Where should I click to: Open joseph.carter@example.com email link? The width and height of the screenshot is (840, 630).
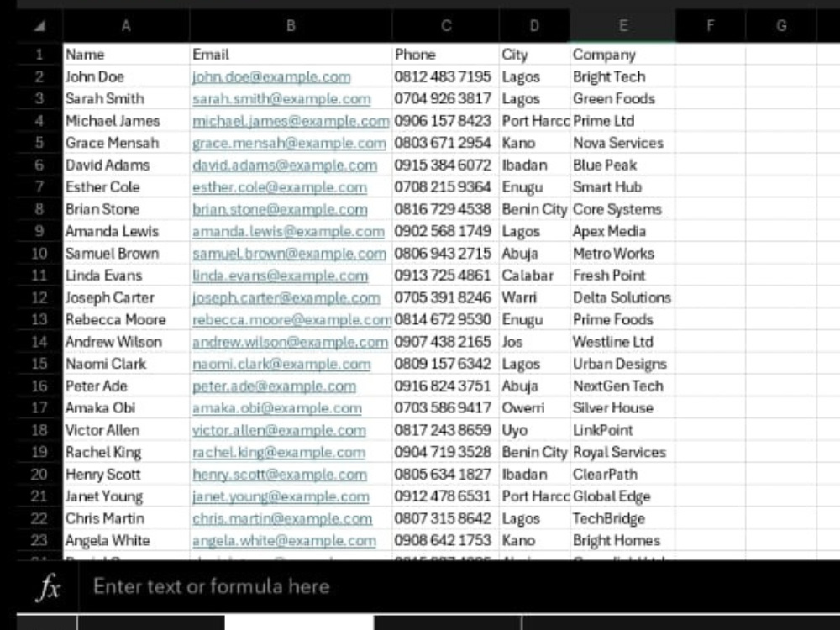point(286,298)
